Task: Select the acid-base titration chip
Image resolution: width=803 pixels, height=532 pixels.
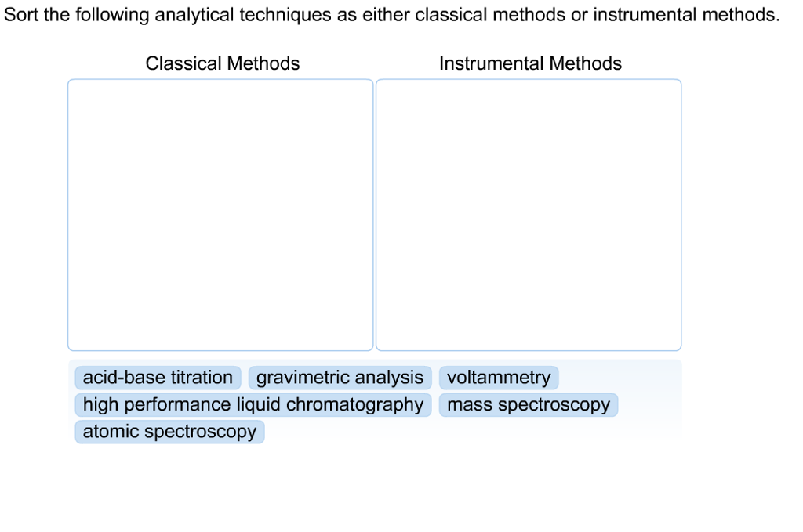Action: [157, 378]
